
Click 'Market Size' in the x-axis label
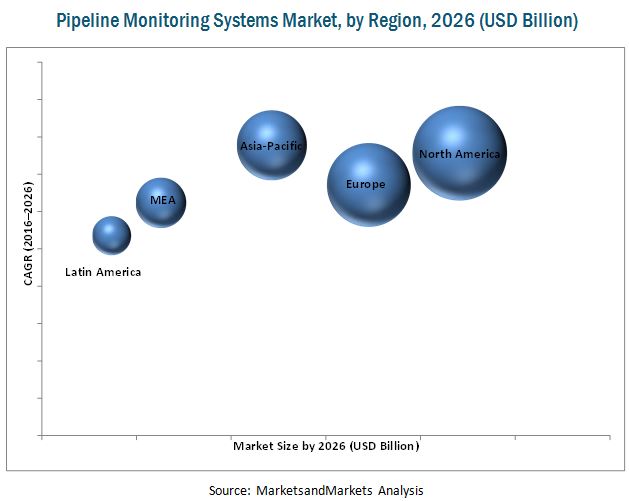[x=264, y=446]
